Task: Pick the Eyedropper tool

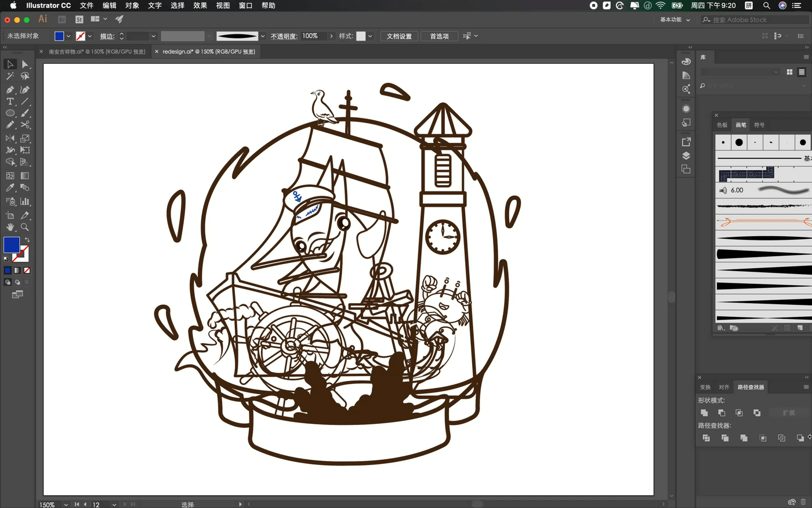Action: [10, 187]
